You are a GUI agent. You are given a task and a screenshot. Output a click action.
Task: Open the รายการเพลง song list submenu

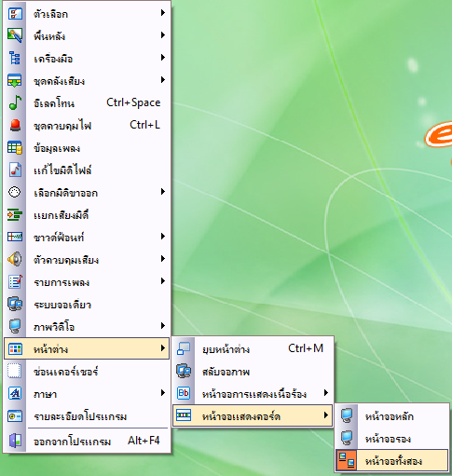click(87, 281)
